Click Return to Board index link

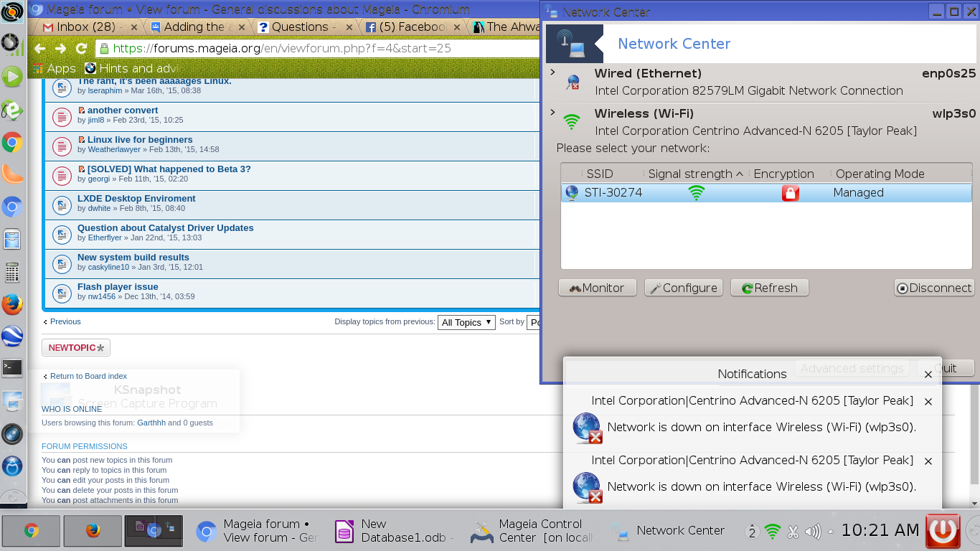[88, 376]
